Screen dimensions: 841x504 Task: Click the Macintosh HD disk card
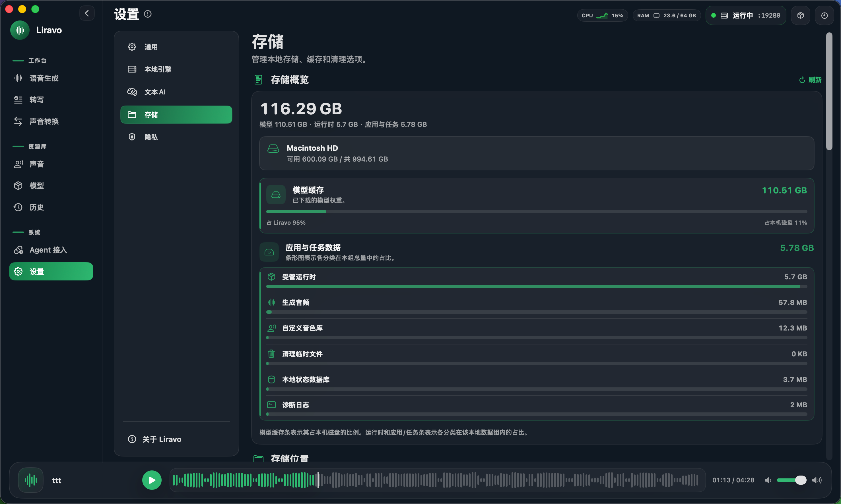pos(537,153)
